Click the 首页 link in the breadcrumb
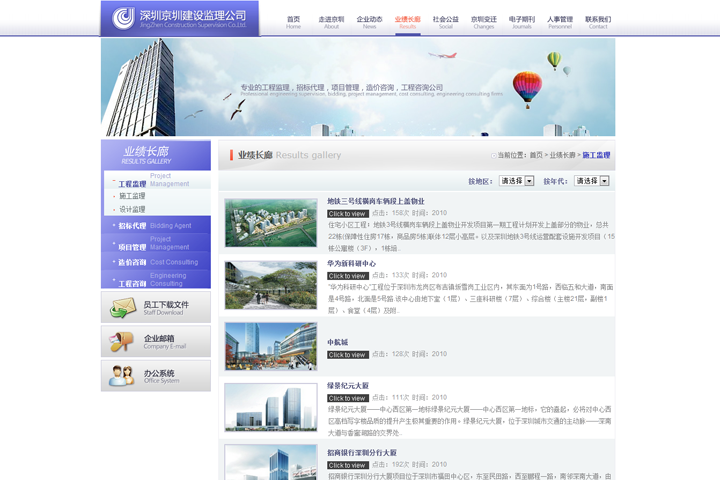 (x=536, y=155)
